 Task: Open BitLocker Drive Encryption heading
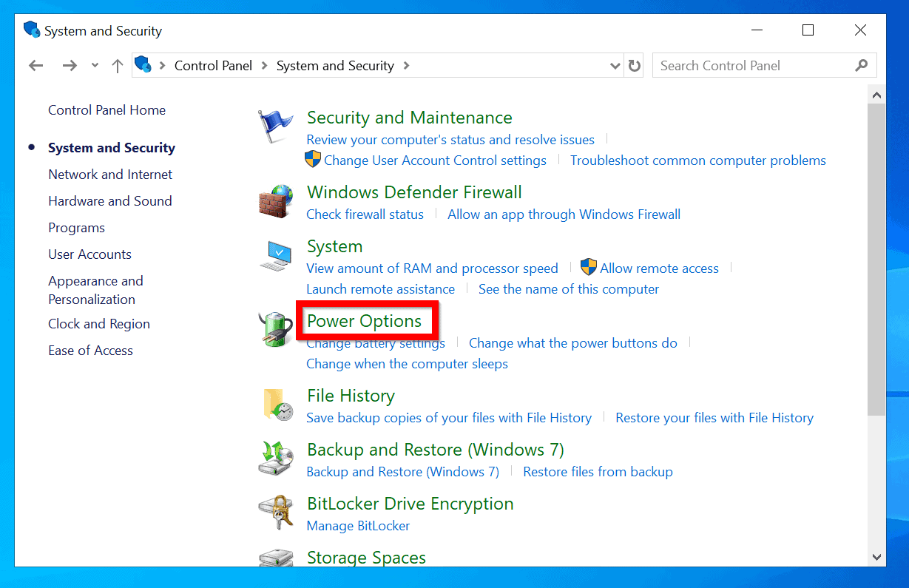coord(410,504)
